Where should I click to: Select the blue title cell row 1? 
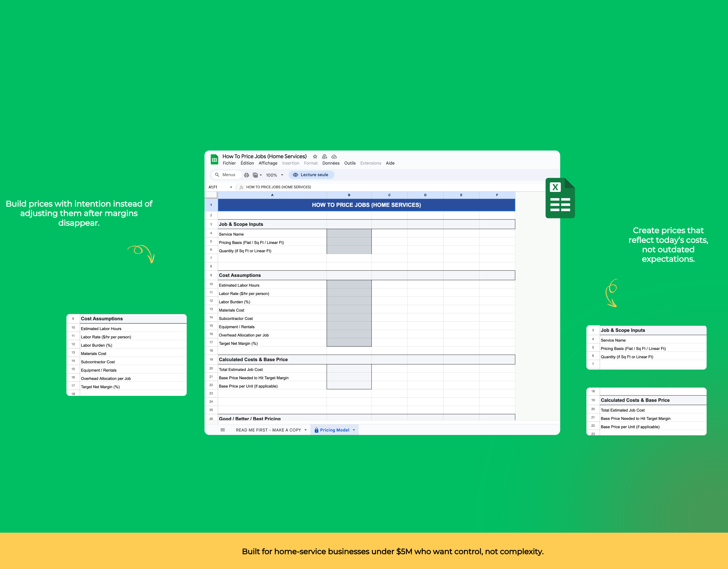[366, 205]
